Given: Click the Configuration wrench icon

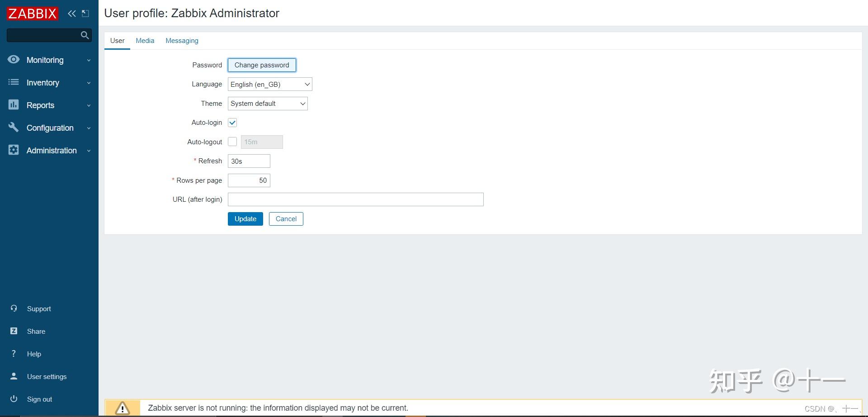Looking at the screenshot, I should [14, 128].
